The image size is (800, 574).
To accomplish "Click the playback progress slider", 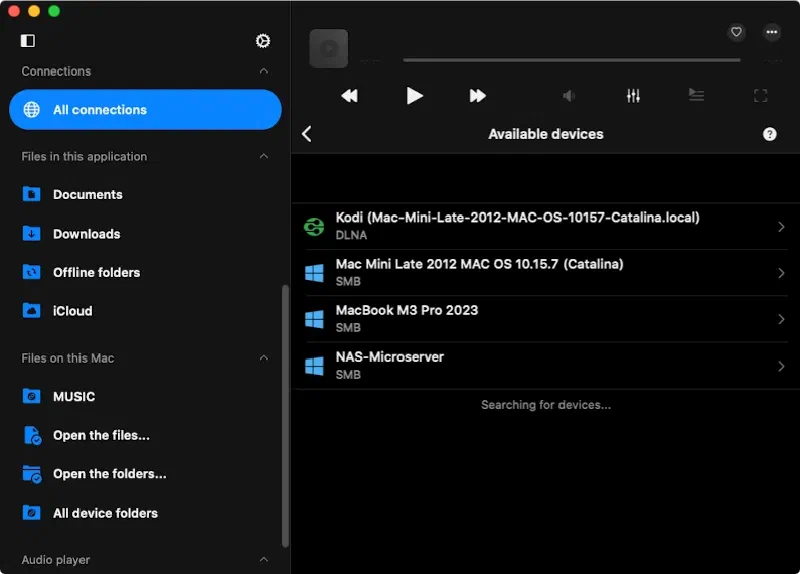I will click(x=571, y=60).
